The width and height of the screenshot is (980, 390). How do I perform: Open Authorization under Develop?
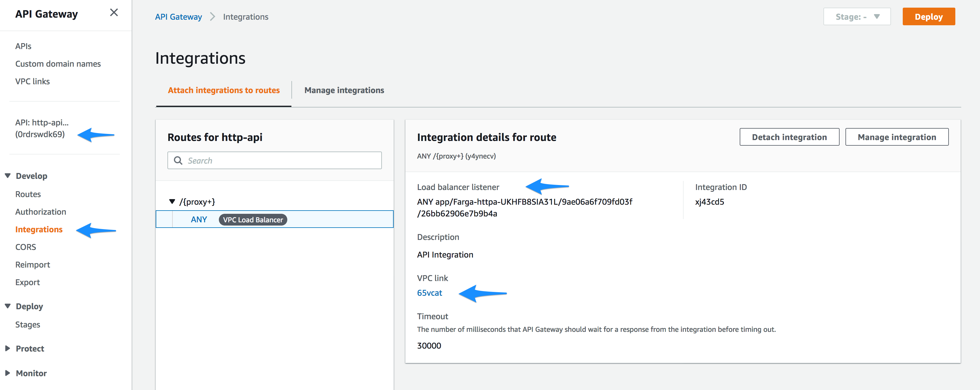41,212
